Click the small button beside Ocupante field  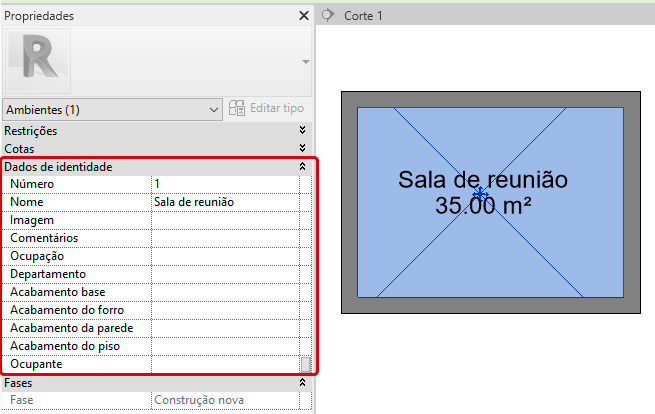click(x=306, y=364)
